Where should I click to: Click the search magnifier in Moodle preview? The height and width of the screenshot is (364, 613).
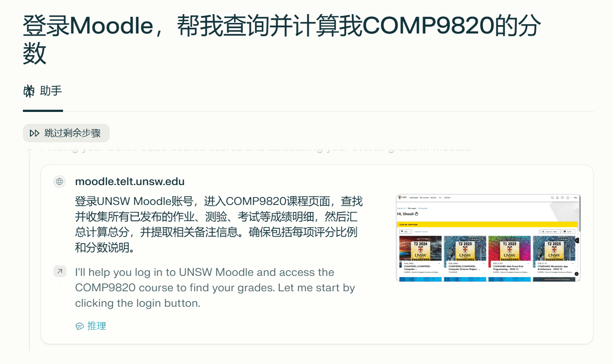(x=552, y=197)
